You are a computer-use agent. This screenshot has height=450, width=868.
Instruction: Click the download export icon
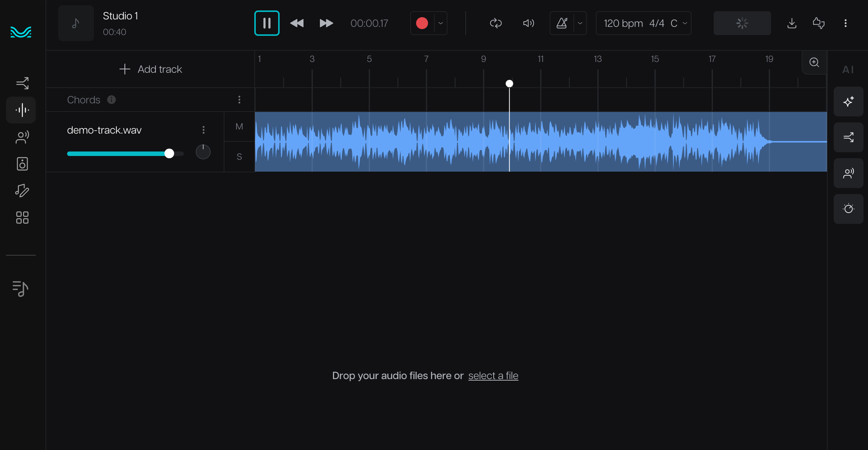click(x=792, y=23)
